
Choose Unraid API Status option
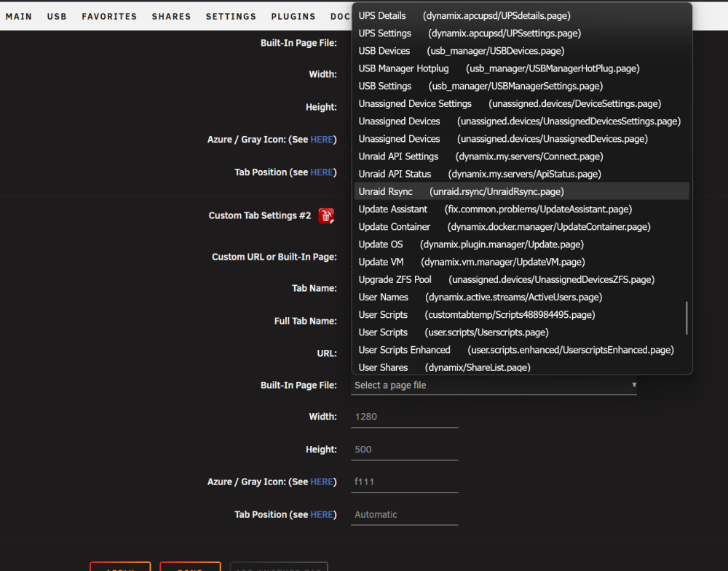pyautogui.click(x=521, y=175)
